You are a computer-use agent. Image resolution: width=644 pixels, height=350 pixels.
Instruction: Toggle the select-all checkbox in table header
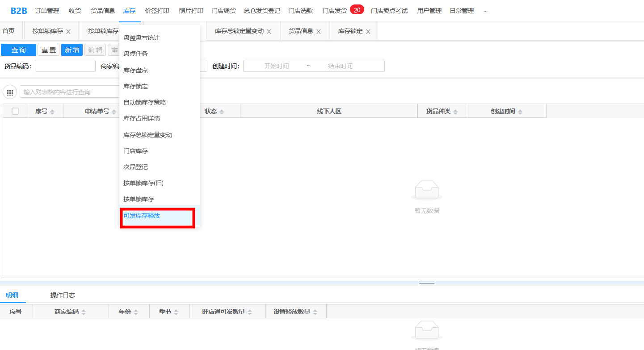click(x=15, y=111)
